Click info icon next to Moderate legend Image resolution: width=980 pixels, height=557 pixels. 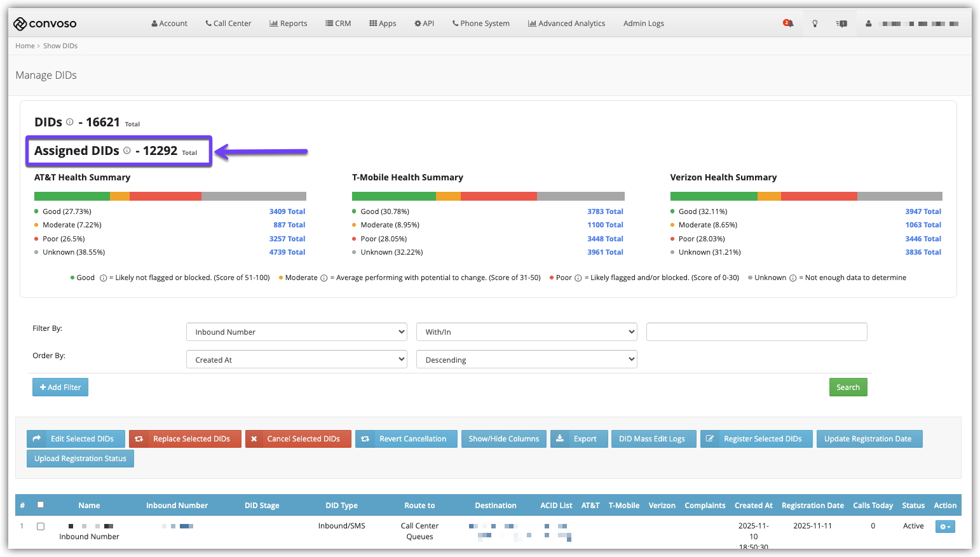tap(324, 278)
